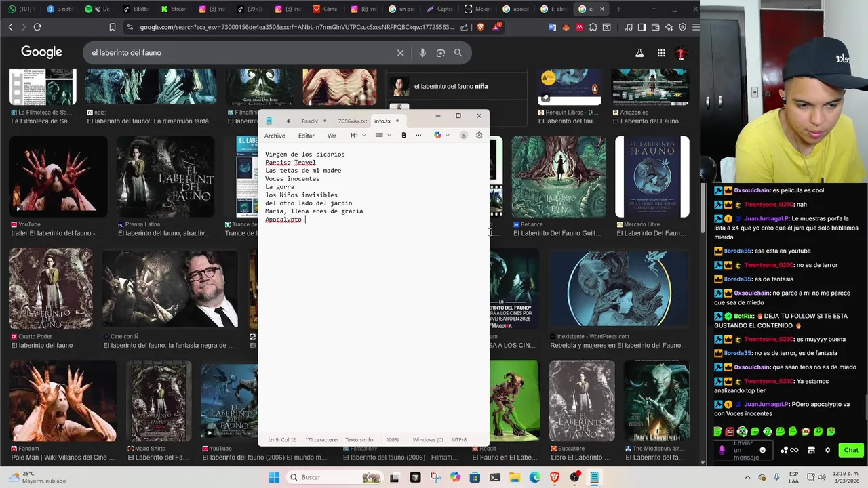868x488 pixels.
Task: Open the Windows Start button
Action: 274,477
